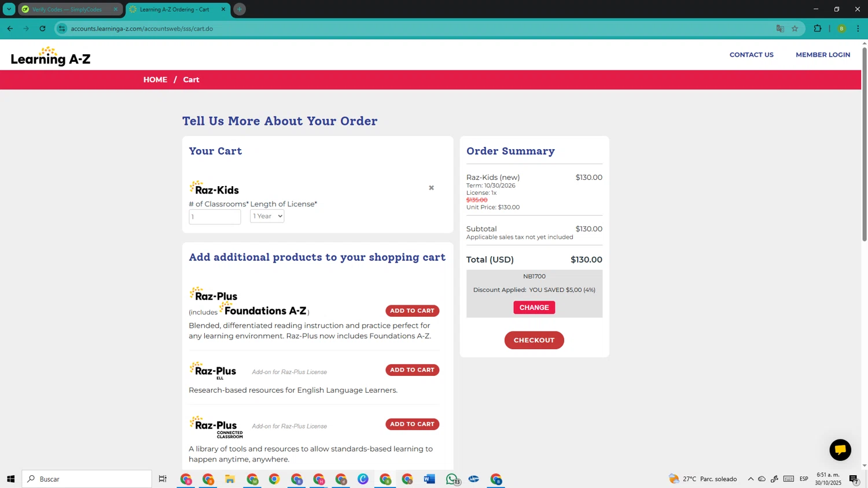Open the CONTACT US page
Image resolution: width=868 pixels, height=488 pixels.
click(x=751, y=55)
